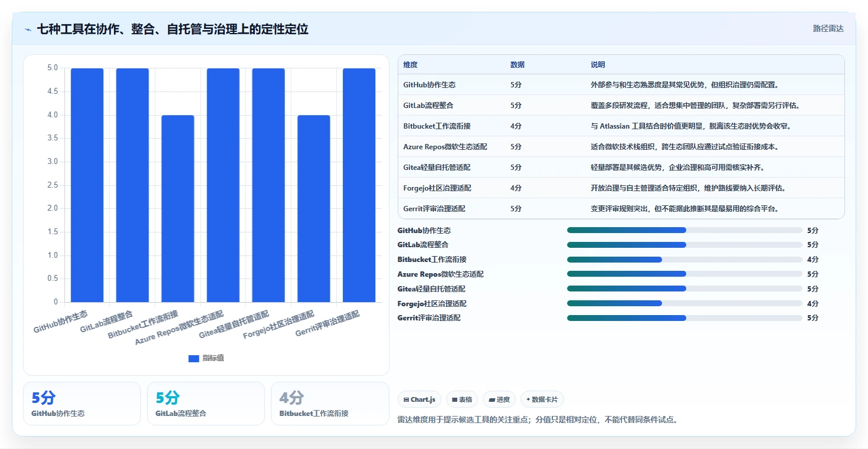Click description starting 轻量部署是其候选优势
The width and height of the screenshot is (868, 449).
point(678,168)
